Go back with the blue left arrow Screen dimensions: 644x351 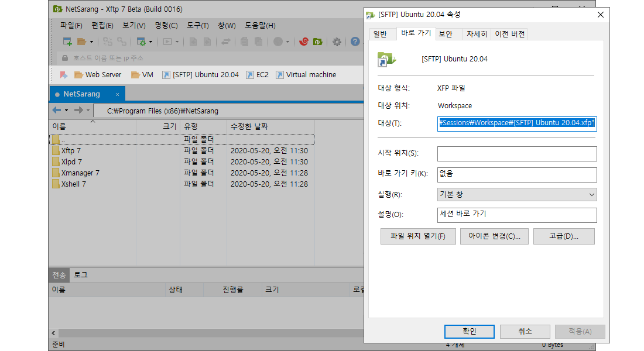tap(57, 110)
